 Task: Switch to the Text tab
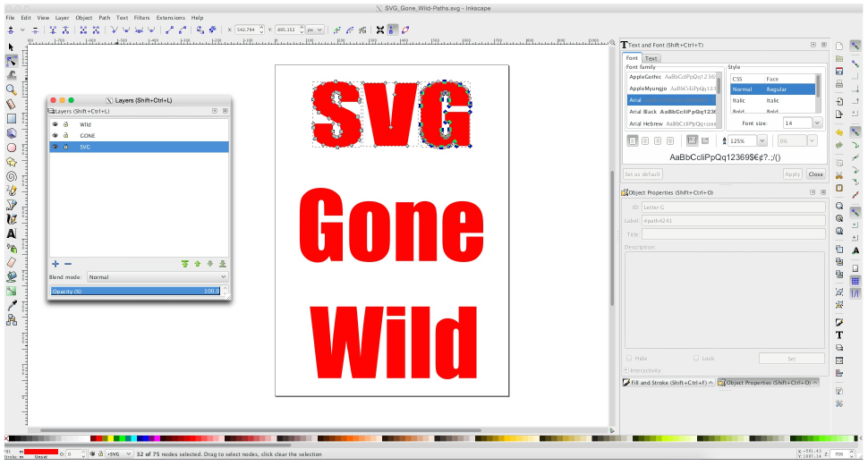[651, 59]
